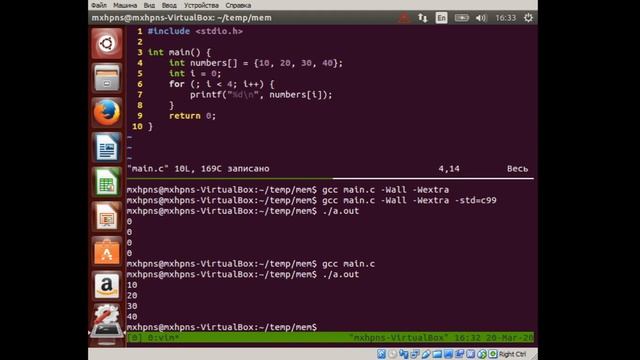Open the Amazon launcher icon
This screenshot has width=640, height=360.
pos(107,286)
